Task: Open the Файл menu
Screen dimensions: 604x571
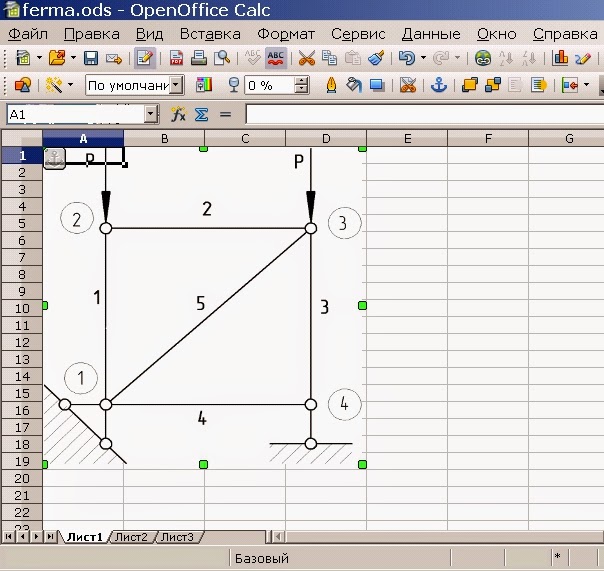Action: (28, 34)
